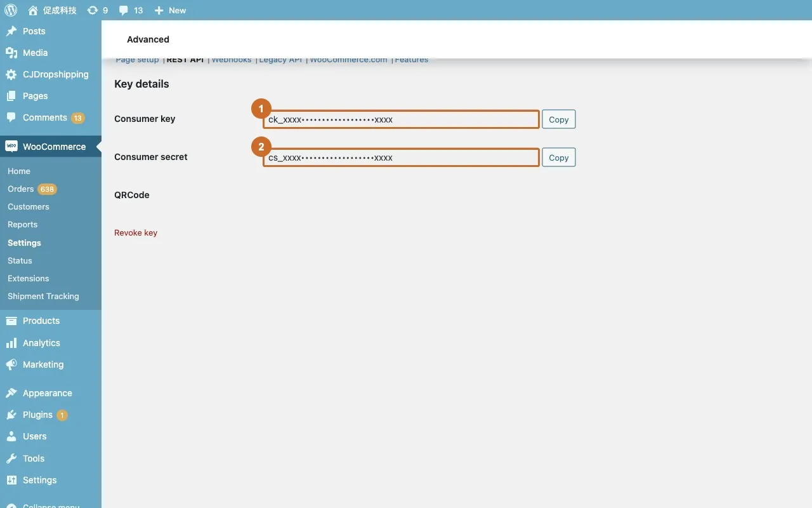Image resolution: width=812 pixels, height=508 pixels.
Task: Open Products menu label
Action: tap(41, 321)
